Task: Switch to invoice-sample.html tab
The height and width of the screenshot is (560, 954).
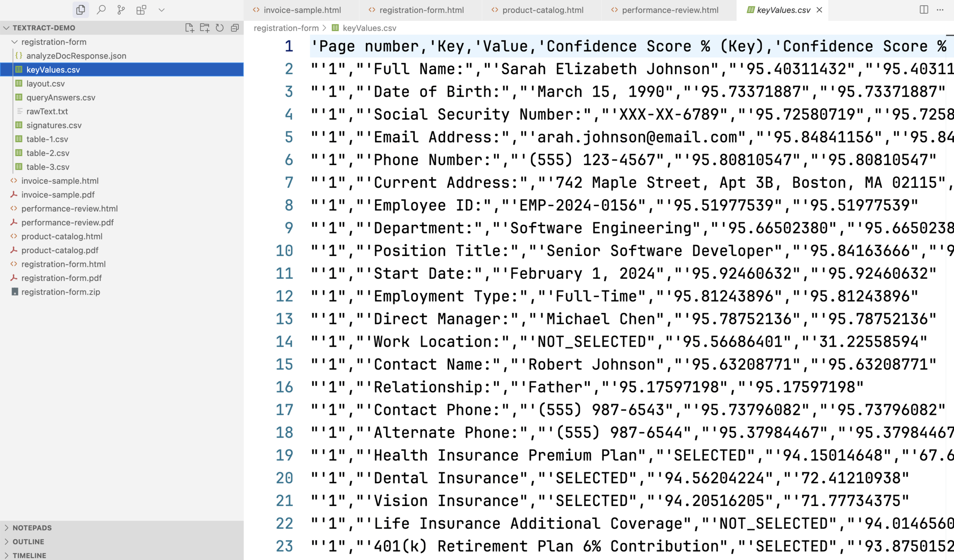Action: (302, 10)
